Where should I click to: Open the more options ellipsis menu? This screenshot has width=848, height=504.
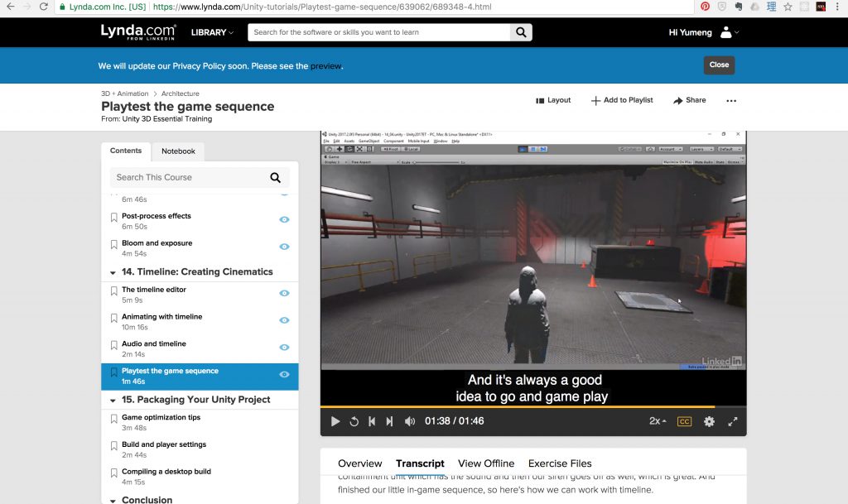point(731,100)
